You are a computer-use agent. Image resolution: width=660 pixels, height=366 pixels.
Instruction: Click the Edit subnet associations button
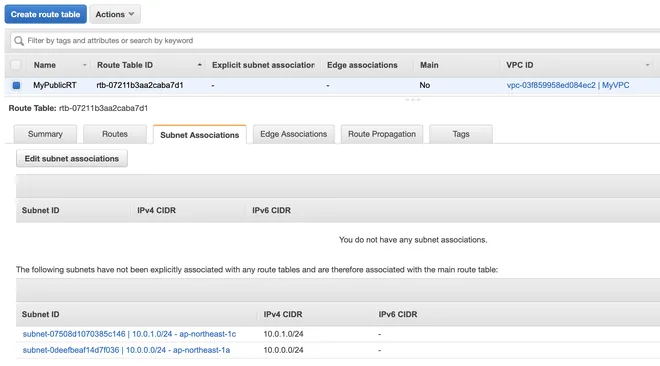(x=72, y=159)
